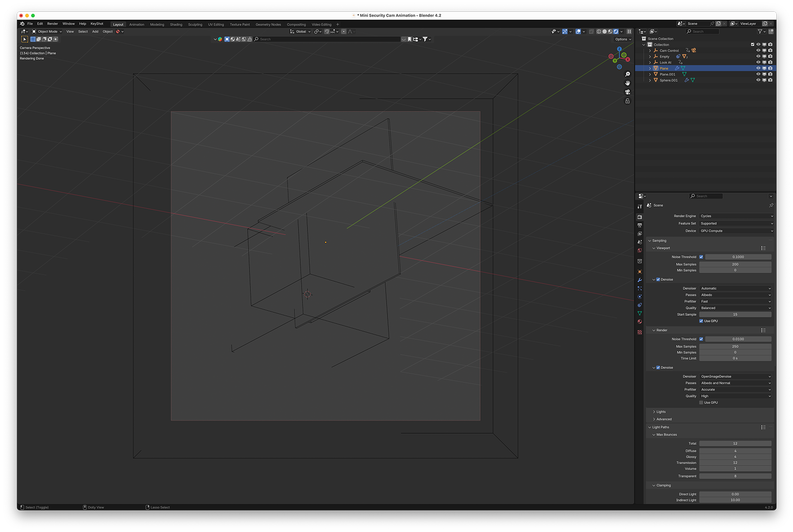Hide Sphere.001 in viewport via eye icon
The height and width of the screenshot is (532, 793).
click(758, 80)
